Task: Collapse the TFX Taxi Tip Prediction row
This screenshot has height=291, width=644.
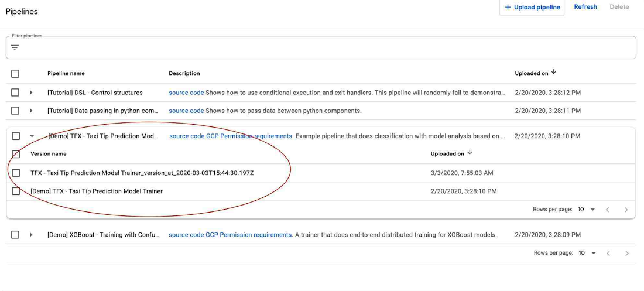Action: [32, 136]
